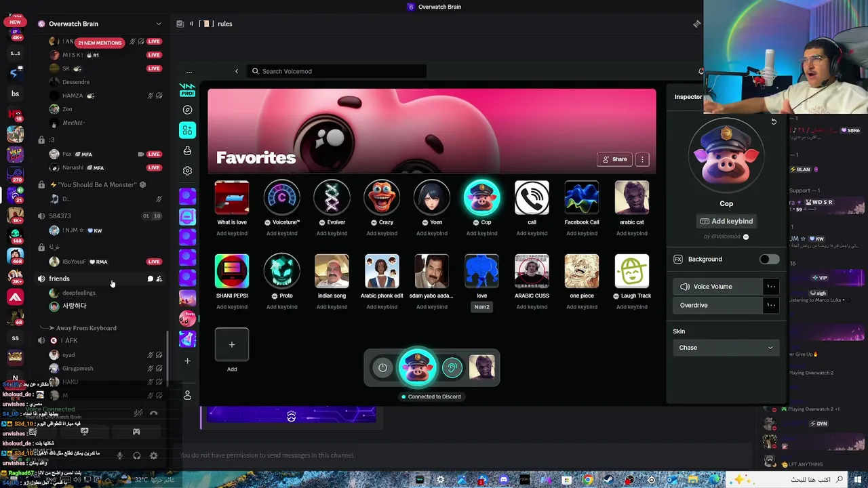This screenshot has width=868, height=488.
Task: Play the Laugh Track sound
Action: [632, 271]
